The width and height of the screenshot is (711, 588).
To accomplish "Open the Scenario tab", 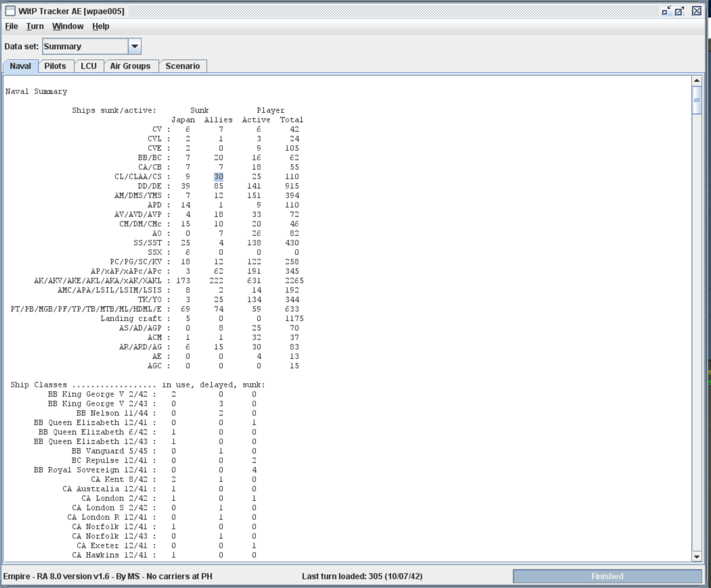I will pyautogui.click(x=183, y=66).
